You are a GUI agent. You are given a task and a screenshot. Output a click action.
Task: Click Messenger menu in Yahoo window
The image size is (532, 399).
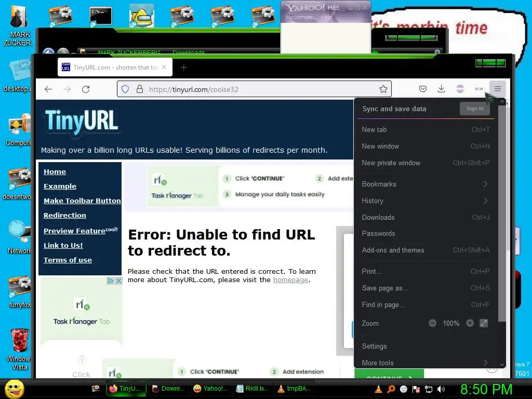pyautogui.click(x=299, y=17)
